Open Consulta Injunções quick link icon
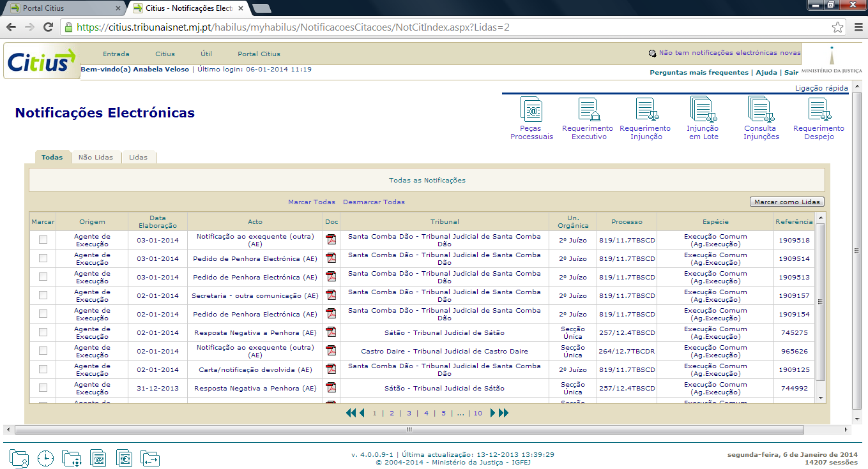This screenshot has height=469, width=868. tap(761, 109)
